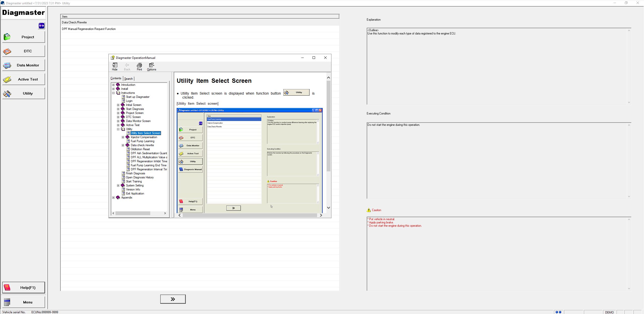Collapse the Utility tree node

118,129
